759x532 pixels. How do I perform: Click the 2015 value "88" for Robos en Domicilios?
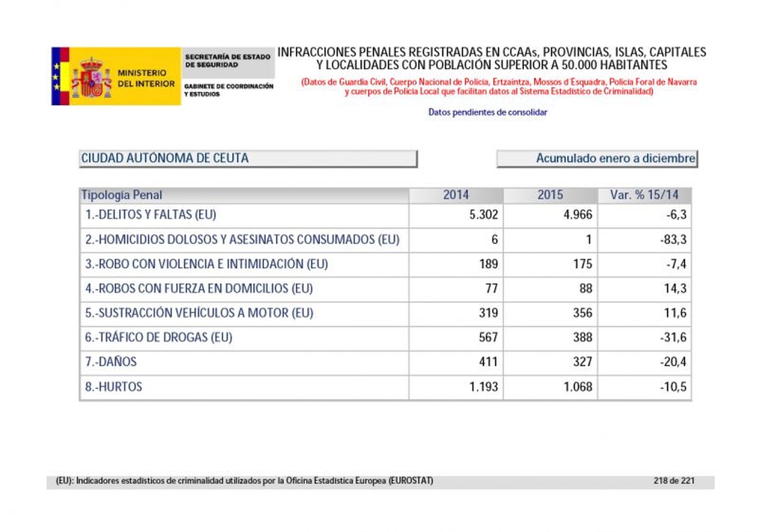pos(586,289)
